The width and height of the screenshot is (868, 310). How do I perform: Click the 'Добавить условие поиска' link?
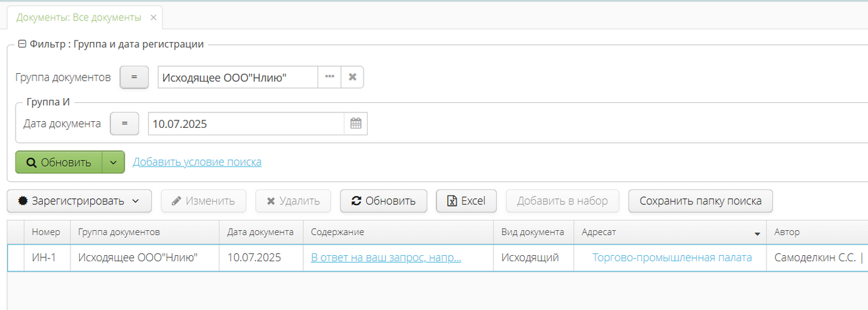[197, 162]
